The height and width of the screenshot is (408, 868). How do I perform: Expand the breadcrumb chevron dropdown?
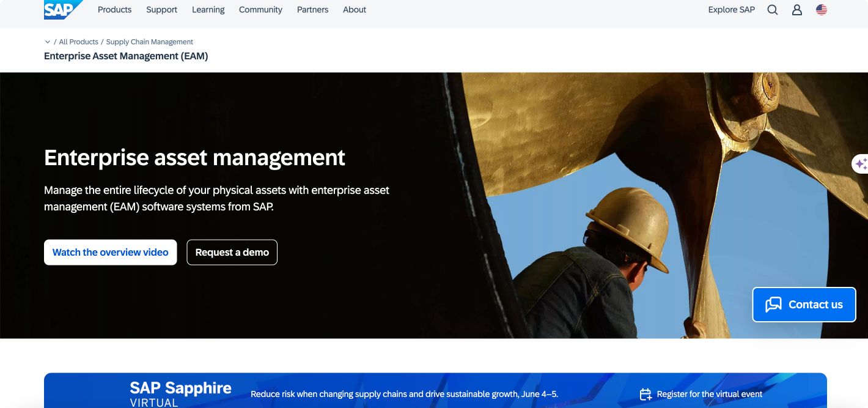48,42
